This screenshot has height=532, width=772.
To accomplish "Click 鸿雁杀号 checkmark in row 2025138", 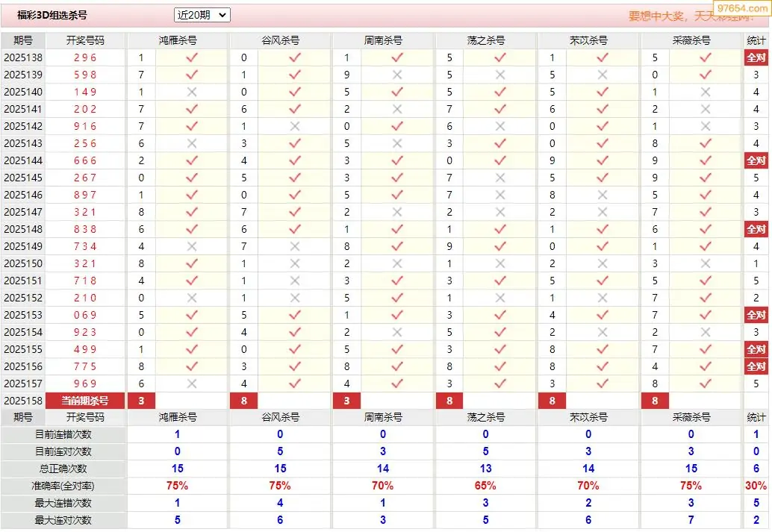I will pyautogui.click(x=192, y=57).
